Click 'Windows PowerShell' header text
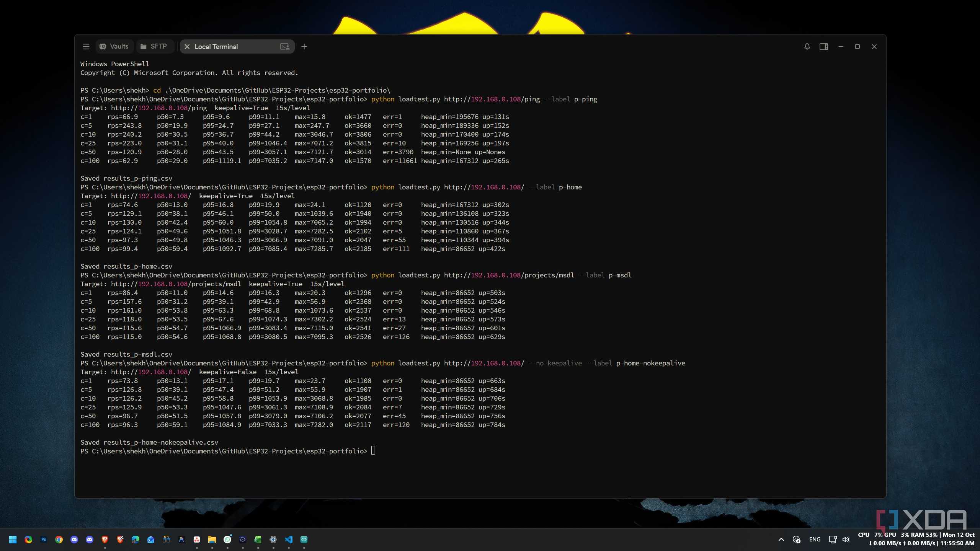This screenshot has width=980, height=551. point(115,64)
